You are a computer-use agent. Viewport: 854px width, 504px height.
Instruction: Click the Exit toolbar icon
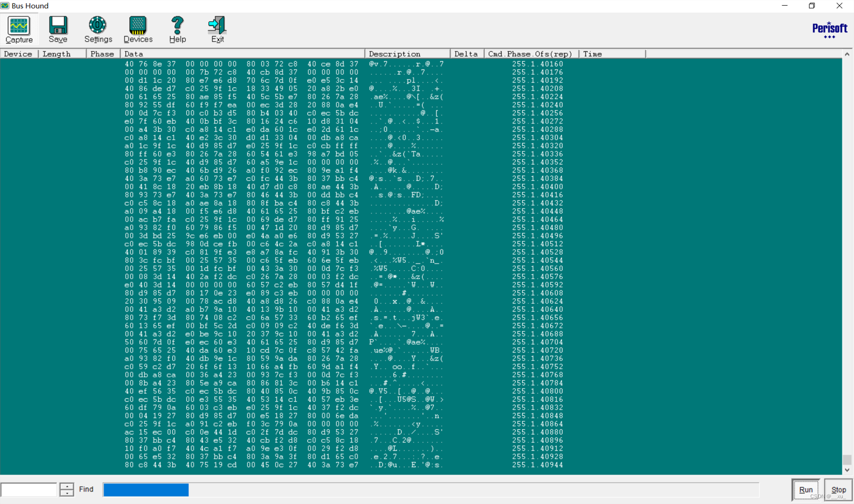coord(217,30)
